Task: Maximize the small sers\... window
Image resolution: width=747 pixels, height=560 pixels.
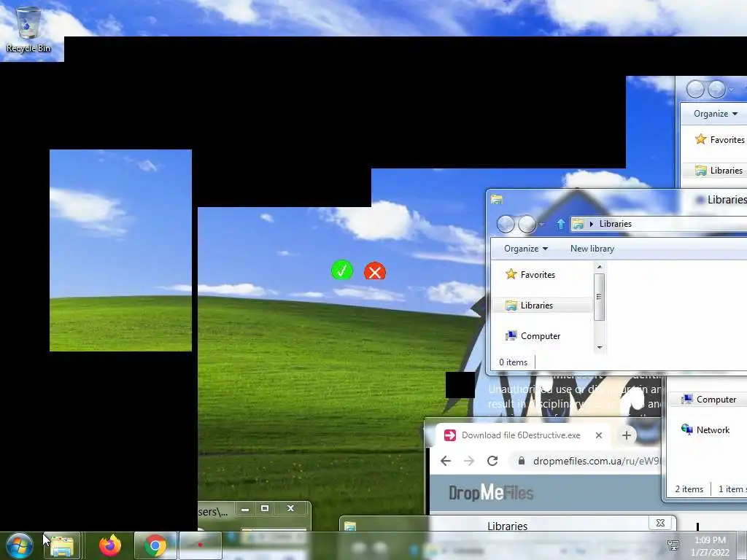Action: pos(265,508)
